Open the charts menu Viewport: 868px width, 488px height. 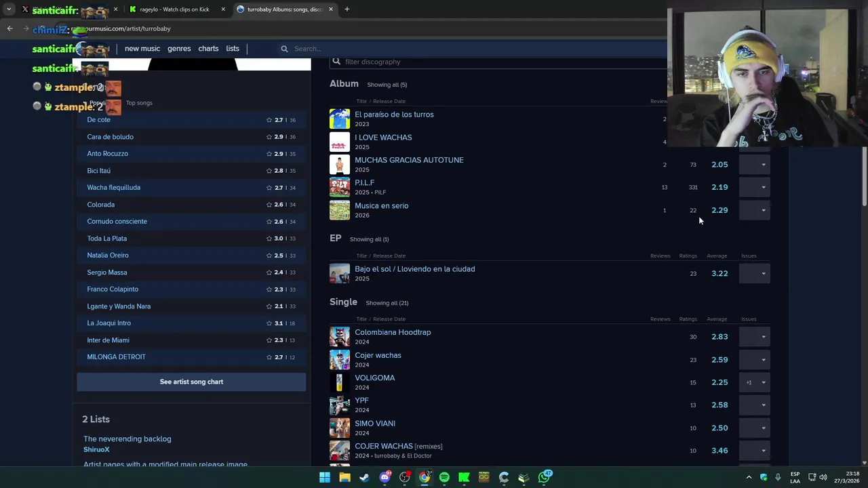[x=208, y=49]
